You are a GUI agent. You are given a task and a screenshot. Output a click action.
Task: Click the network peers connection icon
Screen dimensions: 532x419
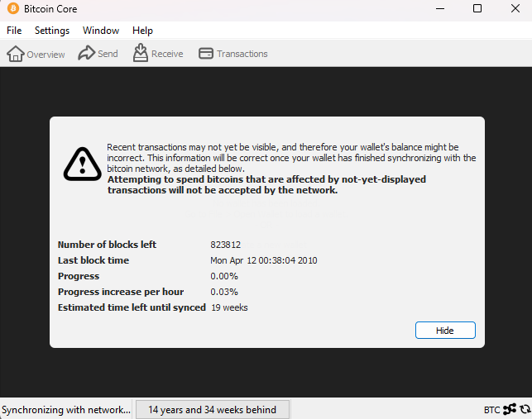[x=510, y=409]
